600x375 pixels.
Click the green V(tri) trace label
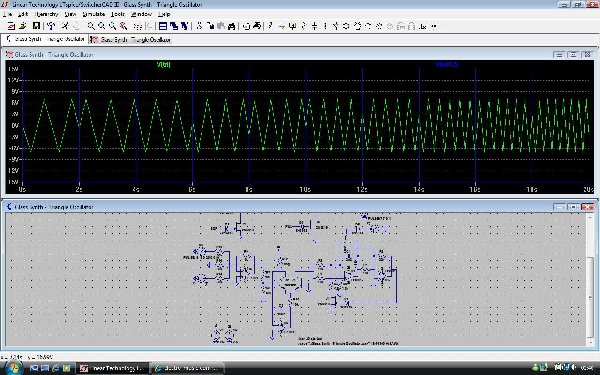[164, 65]
